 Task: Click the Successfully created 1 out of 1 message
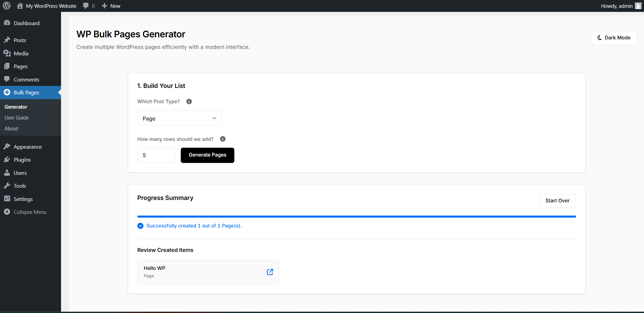tap(194, 226)
